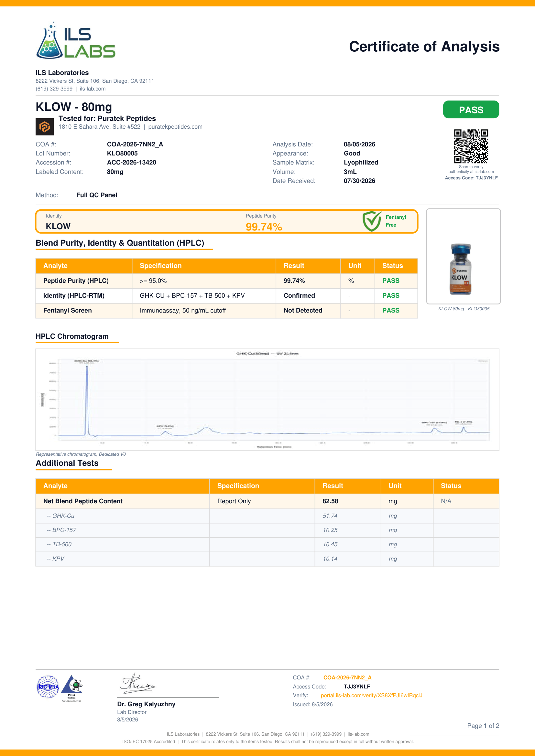The width and height of the screenshot is (535, 756).
Task: Click the Page 1 of 2 indicator
Action: 483,726
